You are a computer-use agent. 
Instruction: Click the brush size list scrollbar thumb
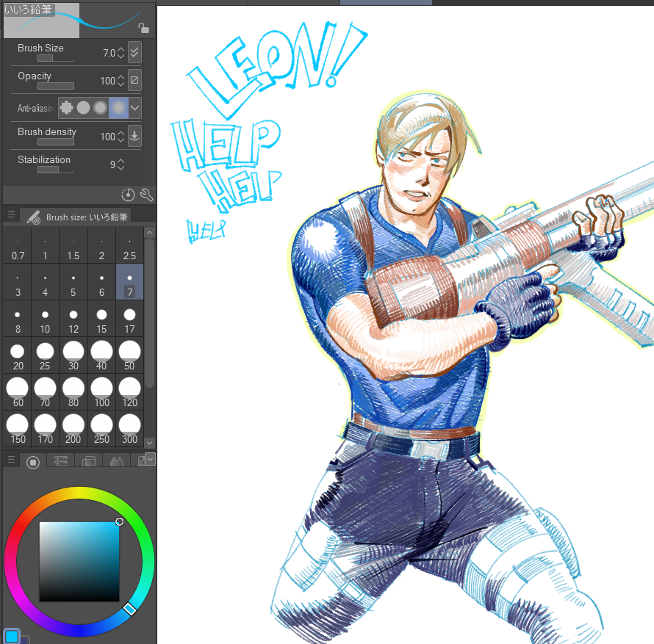(x=150, y=313)
